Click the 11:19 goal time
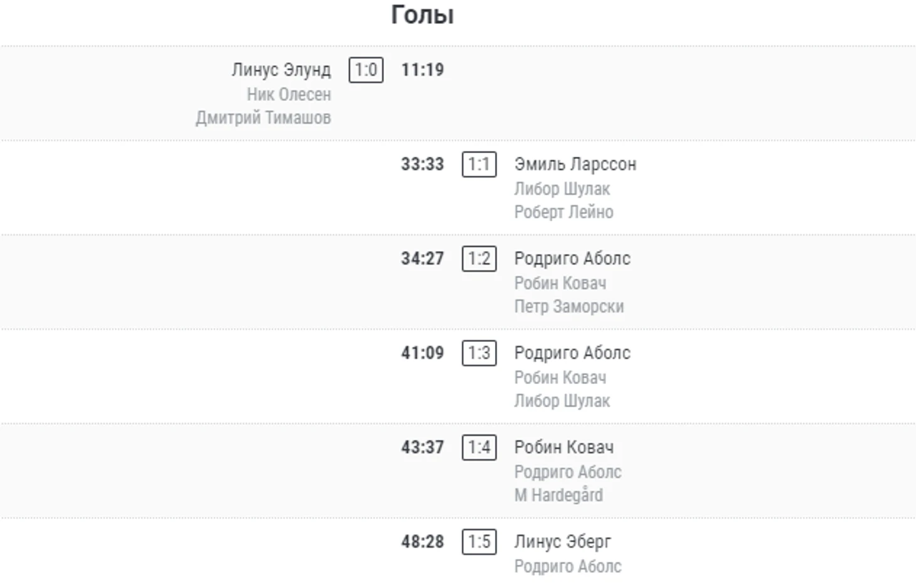The image size is (916, 588). (x=422, y=70)
